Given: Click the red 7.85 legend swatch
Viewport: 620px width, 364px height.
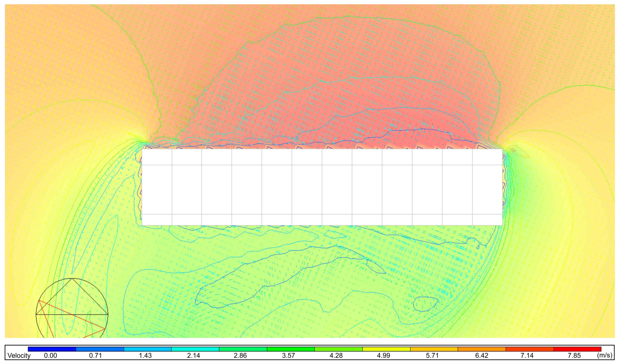Looking at the screenshot, I should point(577,349).
